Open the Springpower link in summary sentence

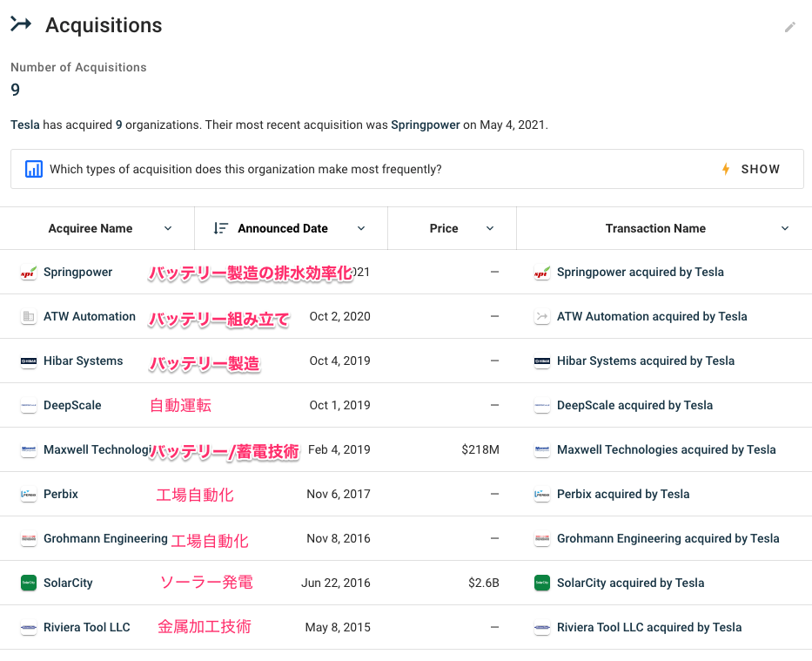pos(425,125)
